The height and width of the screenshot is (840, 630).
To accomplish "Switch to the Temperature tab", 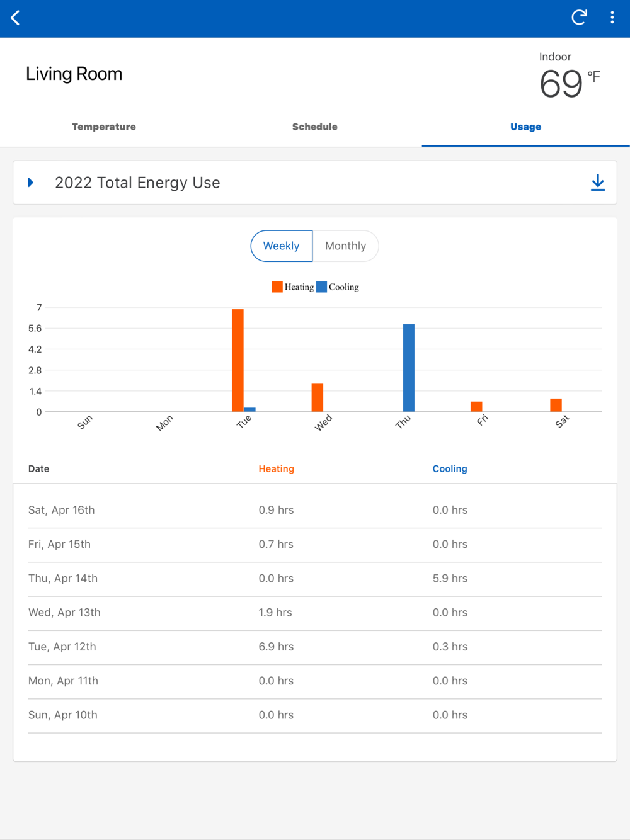I will coord(104,127).
